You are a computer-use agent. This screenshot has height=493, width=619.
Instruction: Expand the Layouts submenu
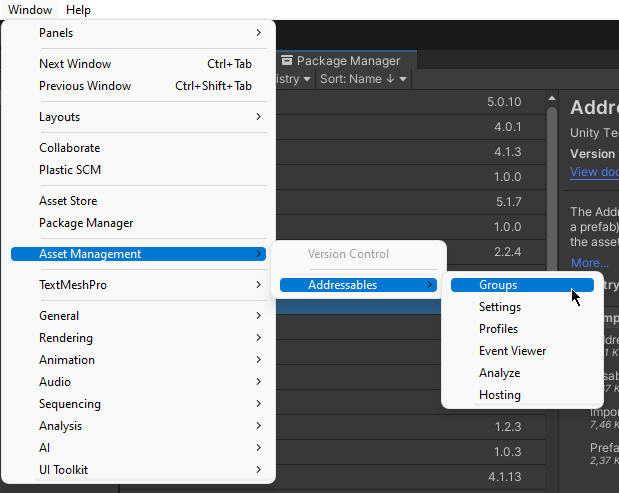139,117
